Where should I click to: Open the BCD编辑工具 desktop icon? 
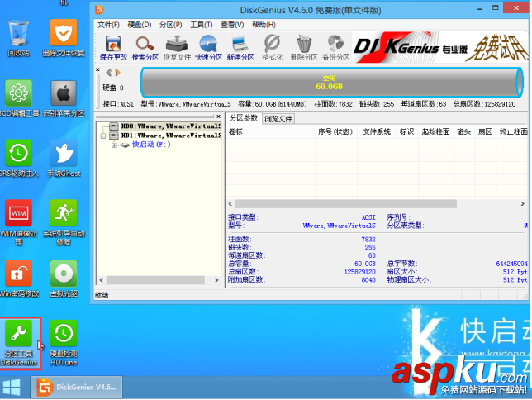[19, 98]
